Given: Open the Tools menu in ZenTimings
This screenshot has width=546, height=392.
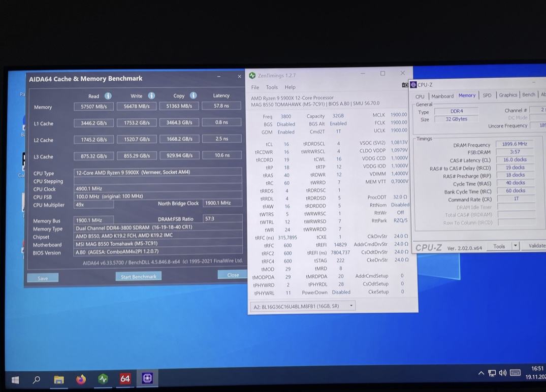Looking at the screenshot, I should tap(272, 87).
